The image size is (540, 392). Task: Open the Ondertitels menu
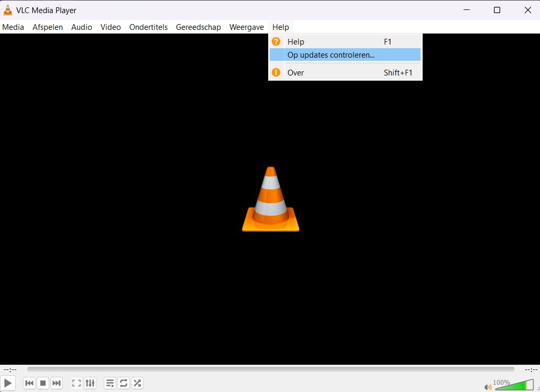(x=148, y=27)
